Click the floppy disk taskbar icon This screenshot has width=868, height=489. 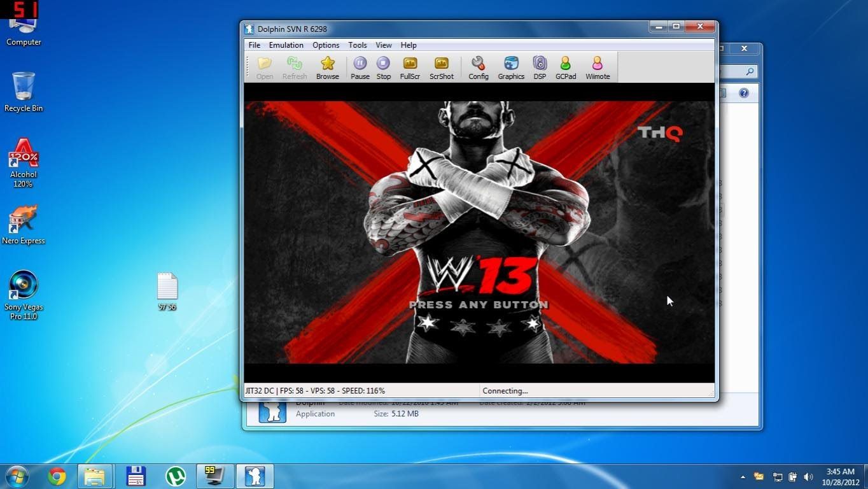click(x=136, y=476)
